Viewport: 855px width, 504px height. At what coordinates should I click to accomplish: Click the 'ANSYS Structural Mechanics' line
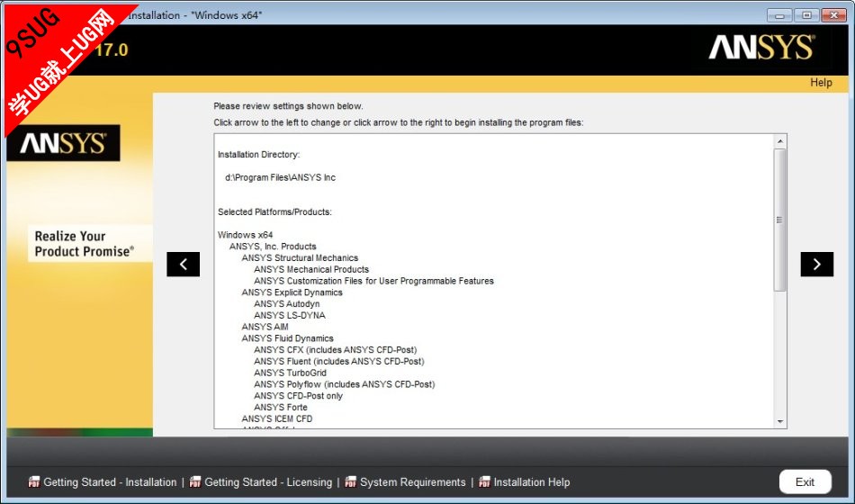point(300,257)
